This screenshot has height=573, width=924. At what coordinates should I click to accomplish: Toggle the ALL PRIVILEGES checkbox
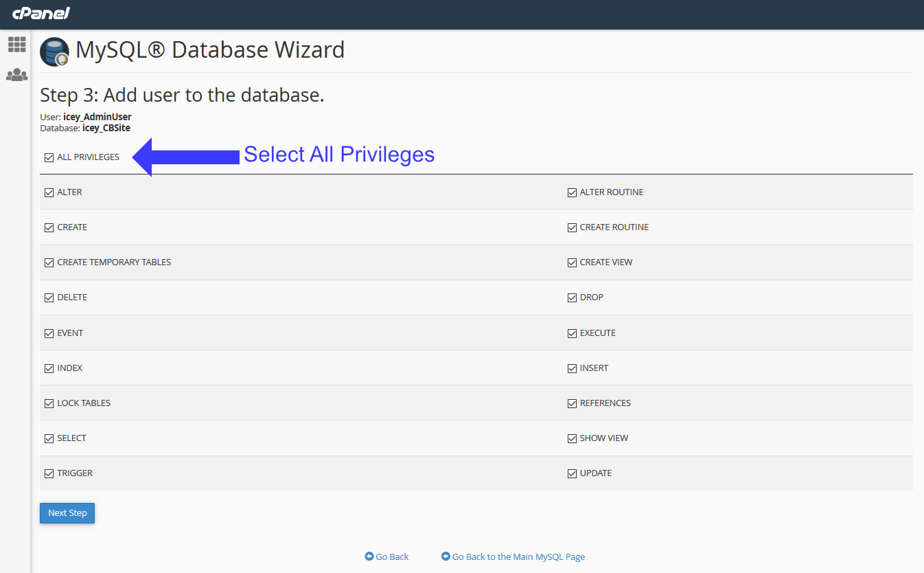[49, 157]
